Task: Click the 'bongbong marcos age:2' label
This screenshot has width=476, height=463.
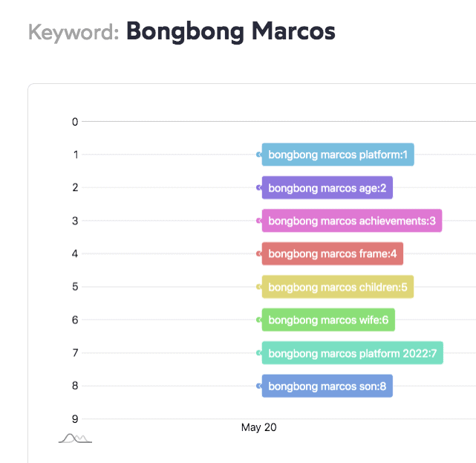Action: point(327,188)
